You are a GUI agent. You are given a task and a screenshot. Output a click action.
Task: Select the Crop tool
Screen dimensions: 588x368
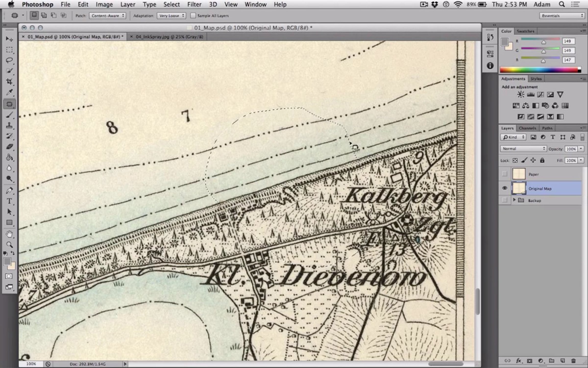pyautogui.click(x=9, y=81)
